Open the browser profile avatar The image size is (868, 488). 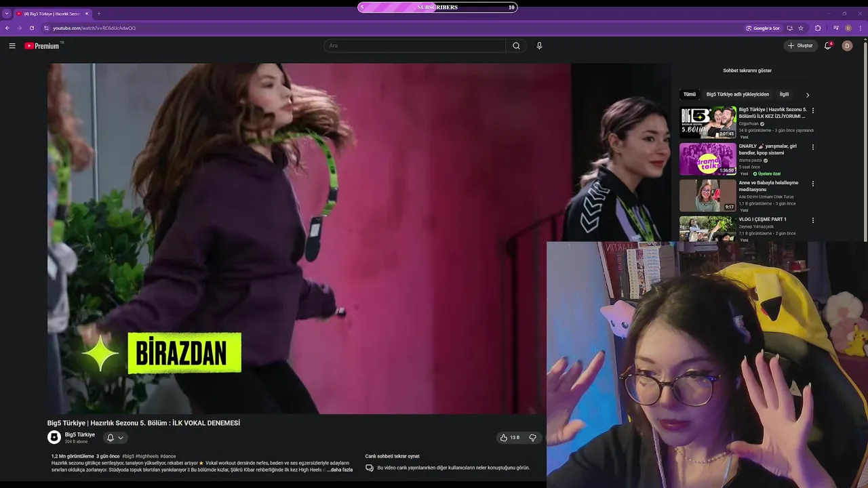point(848,28)
